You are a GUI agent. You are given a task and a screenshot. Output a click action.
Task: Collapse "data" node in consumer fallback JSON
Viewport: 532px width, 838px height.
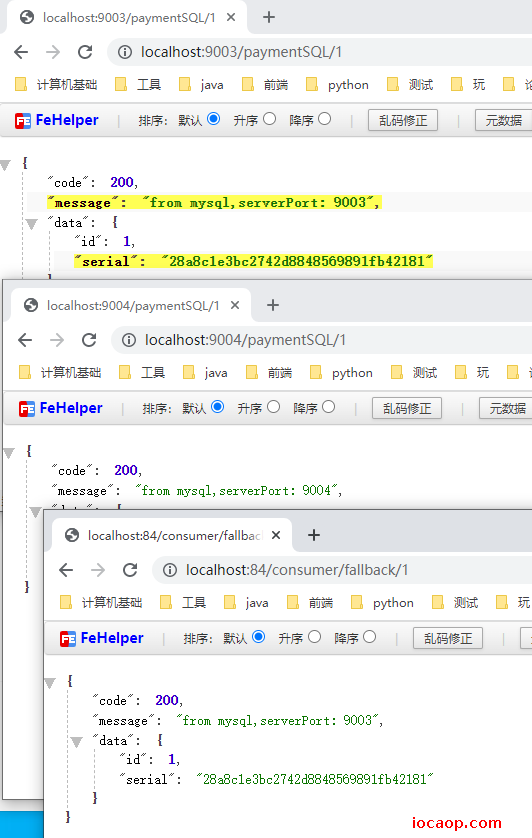click(76, 742)
